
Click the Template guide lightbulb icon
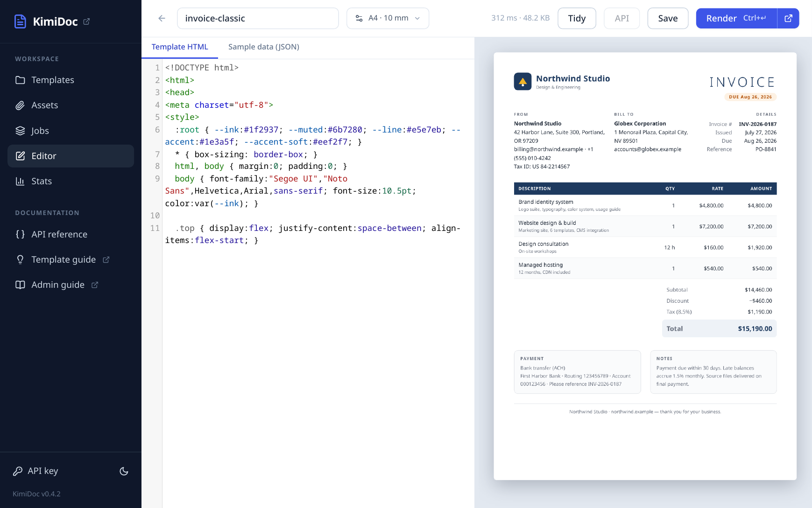pos(20,259)
